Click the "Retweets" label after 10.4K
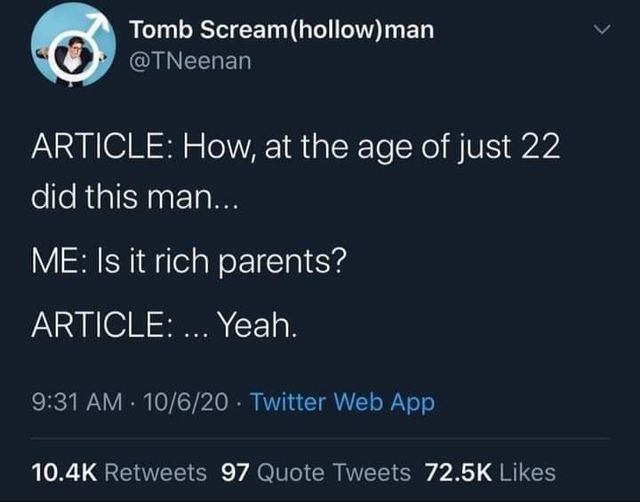This screenshot has height=502, width=640. [153, 471]
